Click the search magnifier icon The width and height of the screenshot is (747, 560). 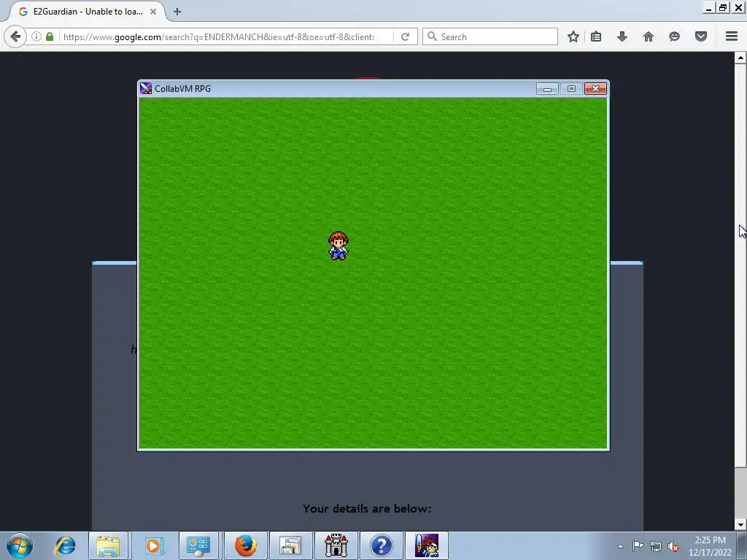click(x=432, y=36)
